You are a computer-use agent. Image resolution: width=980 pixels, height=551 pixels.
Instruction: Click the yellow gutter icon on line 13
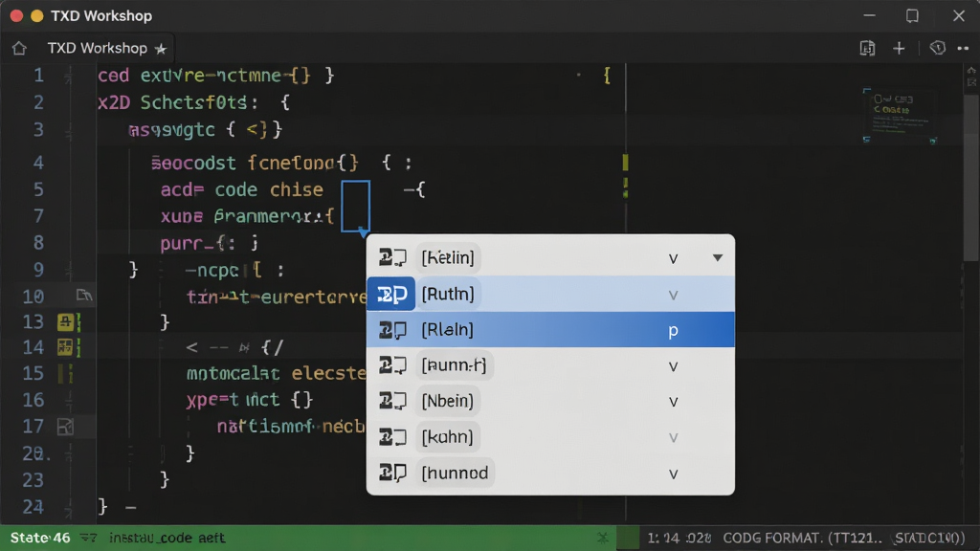(x=65, y=322)
